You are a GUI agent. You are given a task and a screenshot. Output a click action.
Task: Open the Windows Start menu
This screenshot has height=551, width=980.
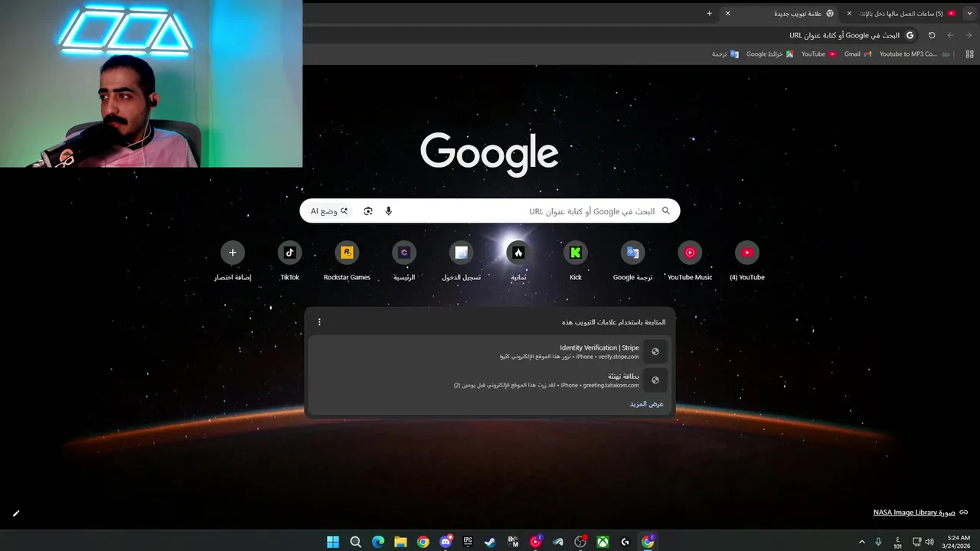pos(333,542)
